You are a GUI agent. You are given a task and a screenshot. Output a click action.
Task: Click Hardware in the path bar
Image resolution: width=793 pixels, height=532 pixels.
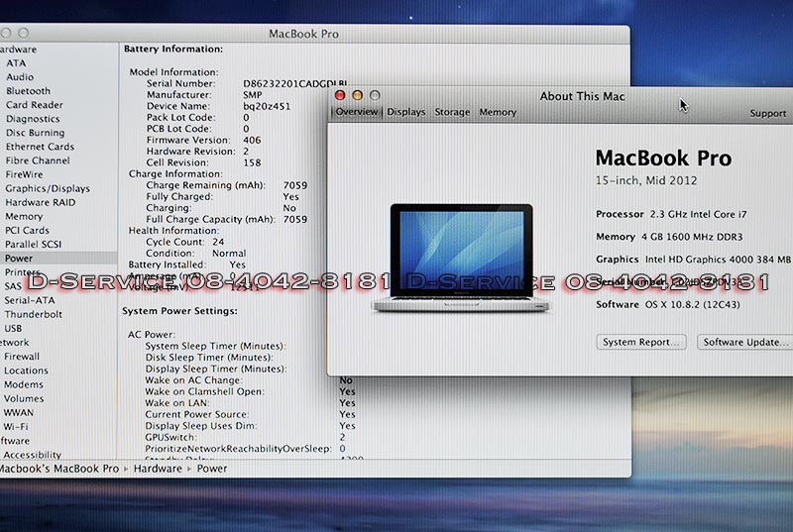coord(158,469)
